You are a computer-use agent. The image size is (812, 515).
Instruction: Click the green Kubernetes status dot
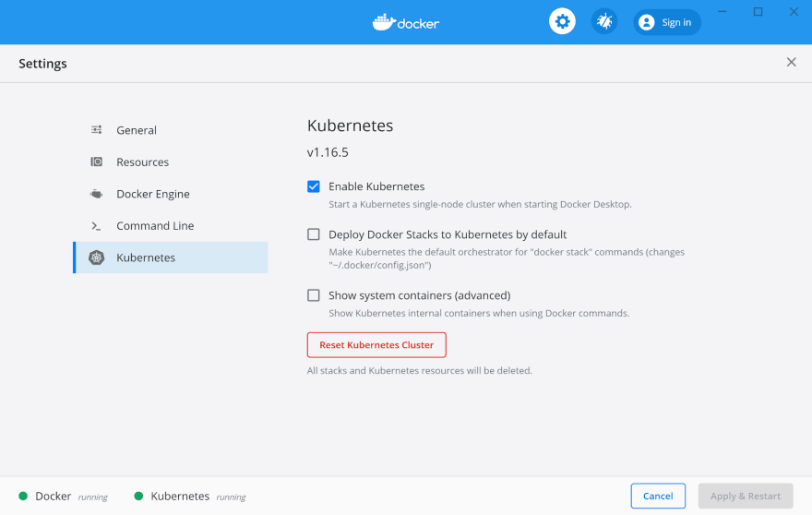click(x=138, y=496)
